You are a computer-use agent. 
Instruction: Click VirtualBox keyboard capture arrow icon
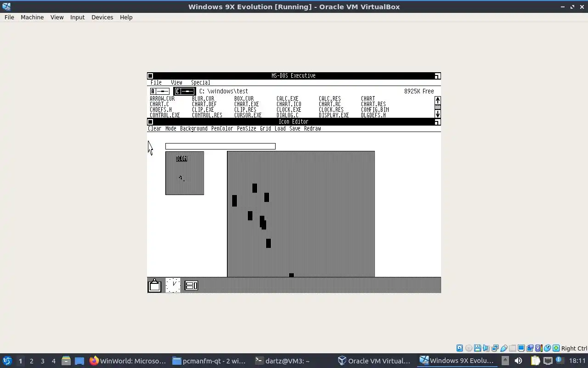556,348
